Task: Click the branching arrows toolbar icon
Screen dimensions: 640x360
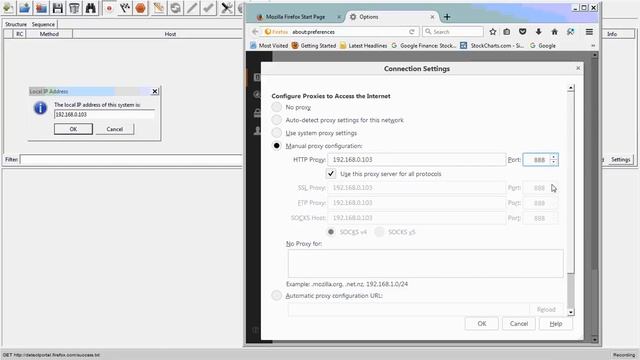Action: 125,8
